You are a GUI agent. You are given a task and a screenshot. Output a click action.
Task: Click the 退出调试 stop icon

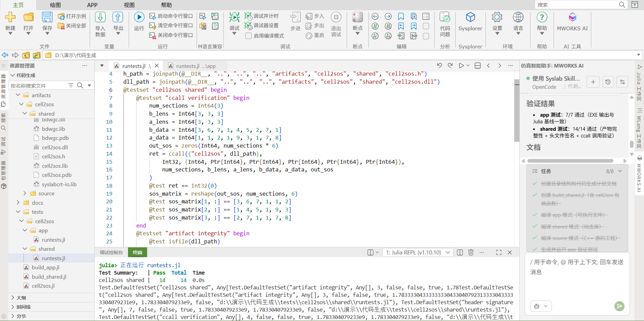tap(336, 17)
